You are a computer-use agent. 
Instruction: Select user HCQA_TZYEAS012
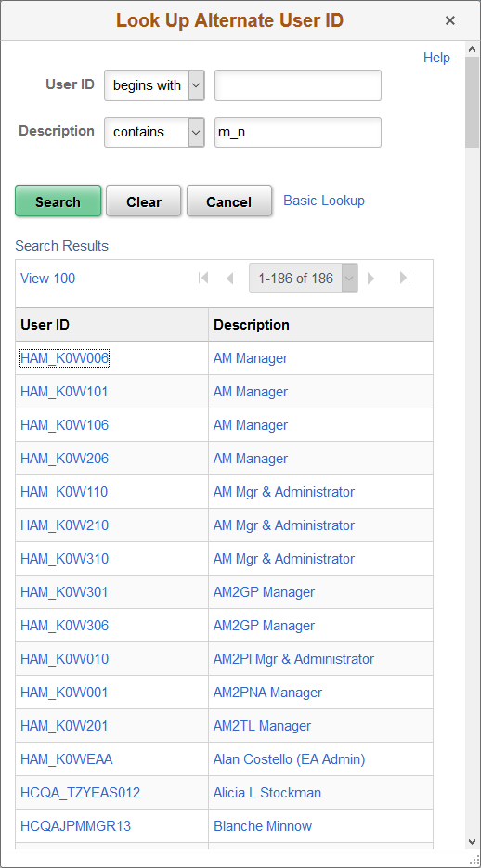(x=80, y=792)
